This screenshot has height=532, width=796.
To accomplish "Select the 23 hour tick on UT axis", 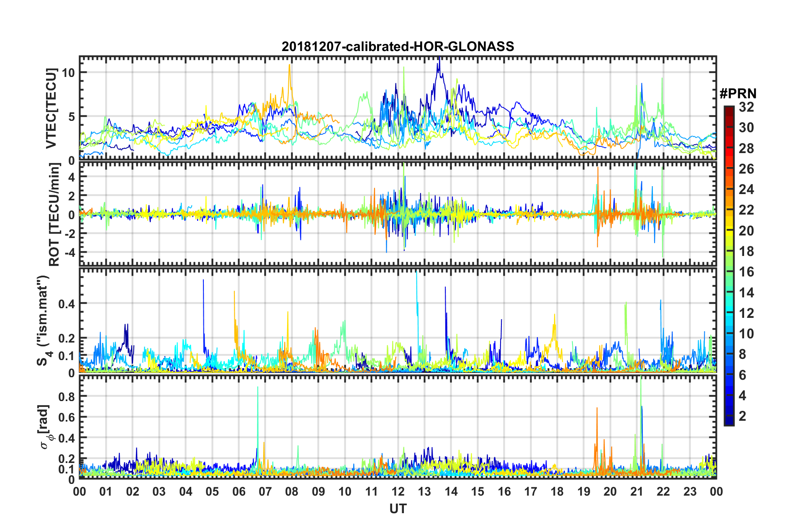I will point(690,491).
